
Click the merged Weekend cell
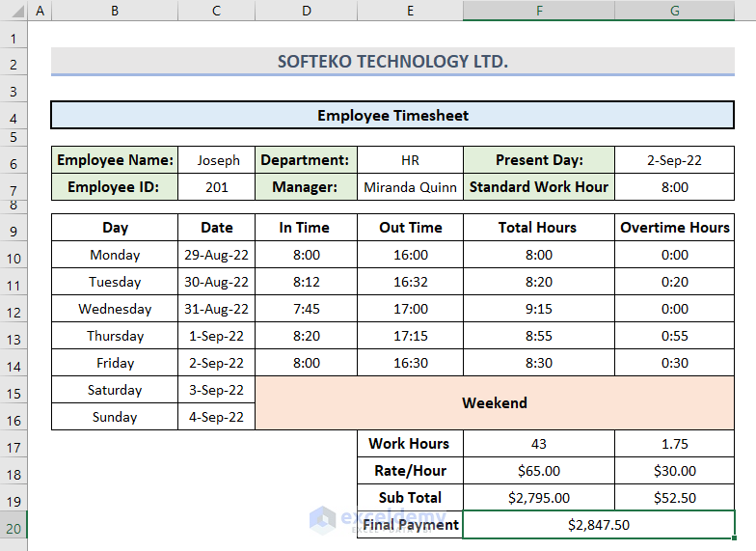495,403
